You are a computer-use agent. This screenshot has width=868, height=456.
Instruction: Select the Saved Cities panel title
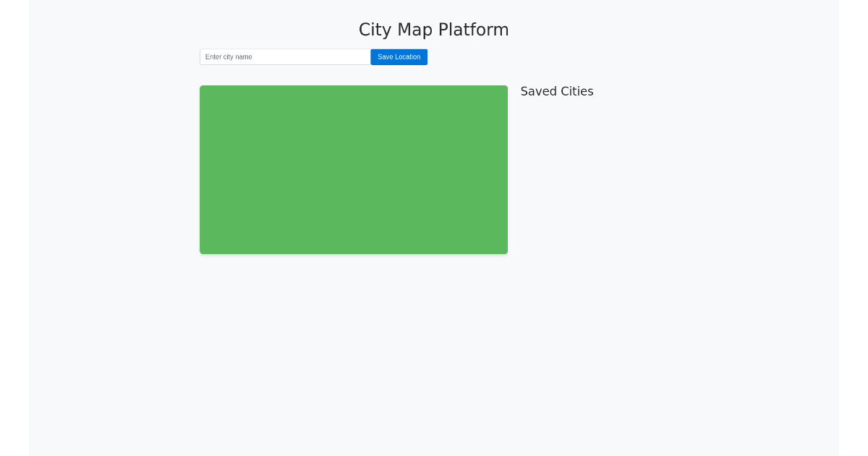tap(557, 91)
